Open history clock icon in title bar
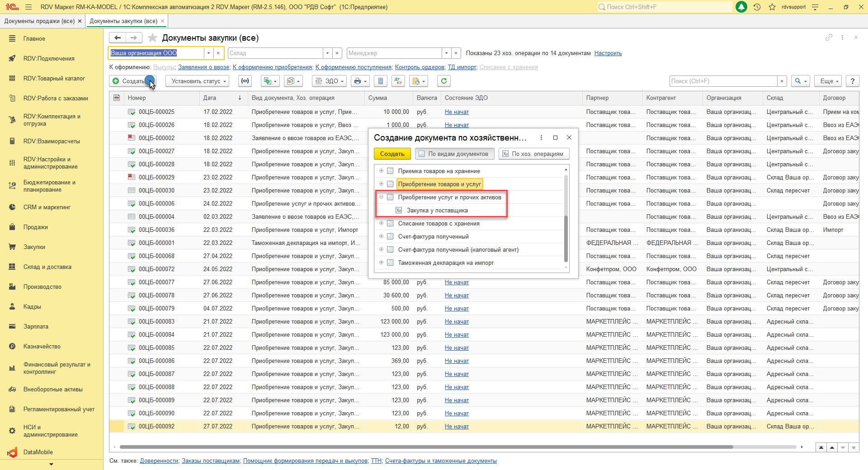 tap(757, 7)
